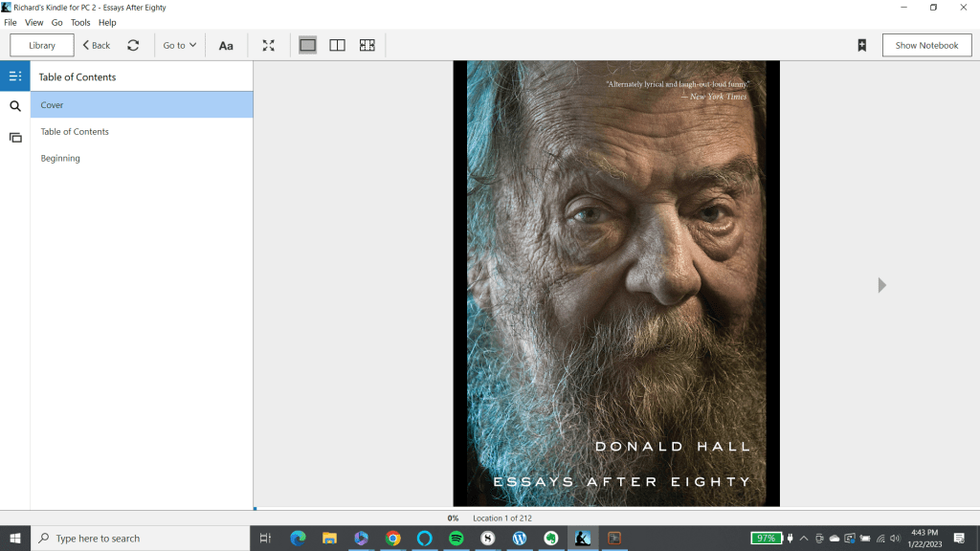Open the Tools menu

click(x=80, y=22)
